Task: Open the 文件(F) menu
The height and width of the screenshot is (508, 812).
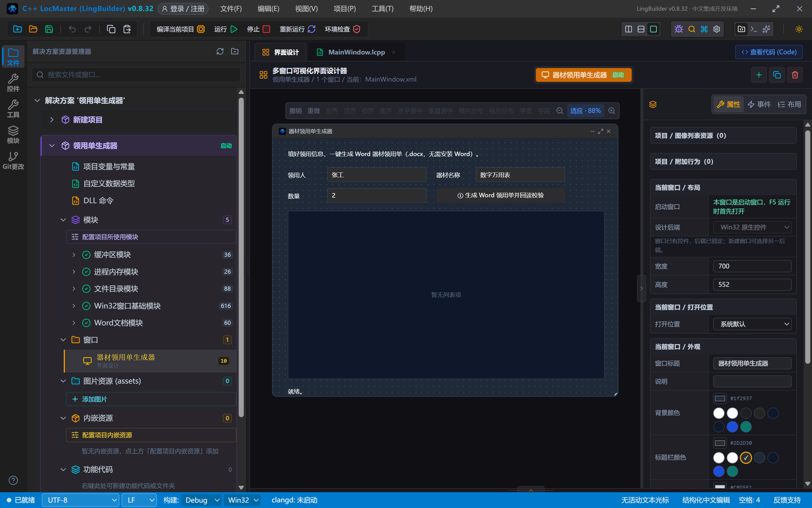Action: (x=231, y=9)
